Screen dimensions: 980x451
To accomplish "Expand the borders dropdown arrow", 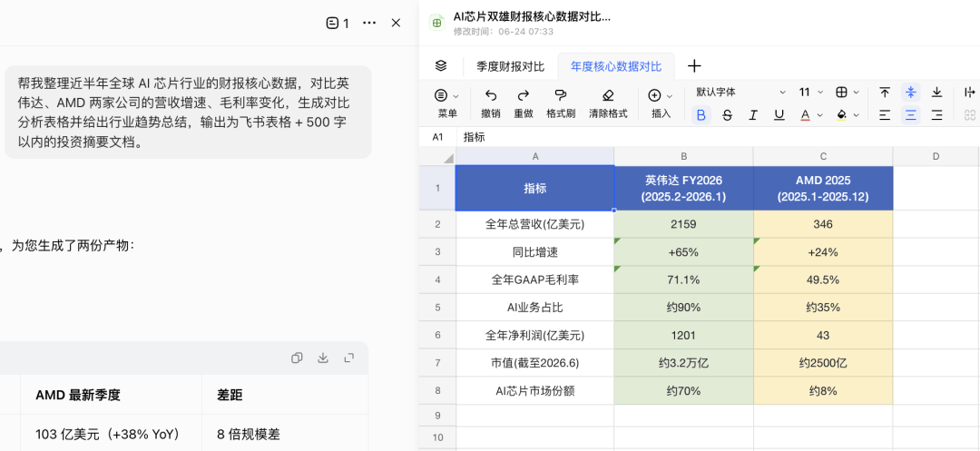I will [857, 93].
